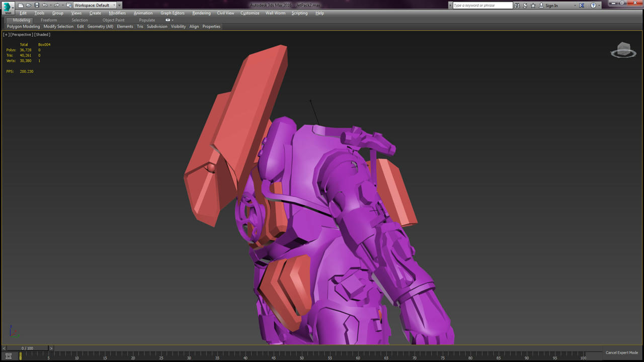
Task: Open the Group menu
Action: (x=58, y=13)
